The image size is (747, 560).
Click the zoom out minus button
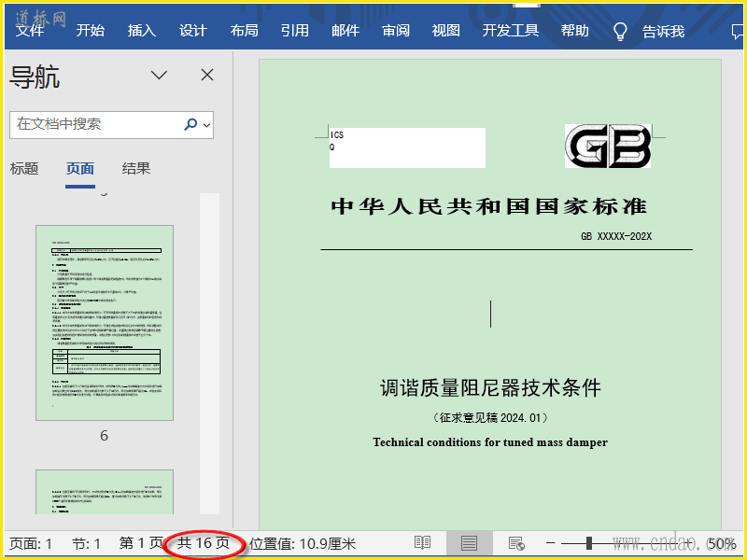[550, 543]
